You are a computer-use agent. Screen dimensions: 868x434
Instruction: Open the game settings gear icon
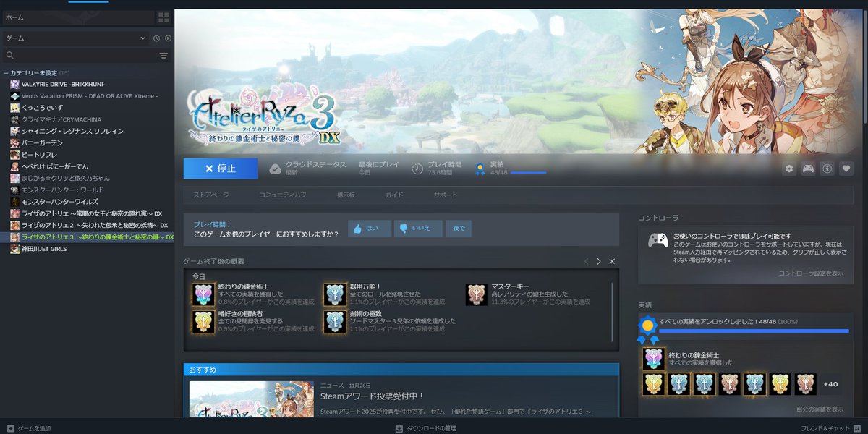790,169
